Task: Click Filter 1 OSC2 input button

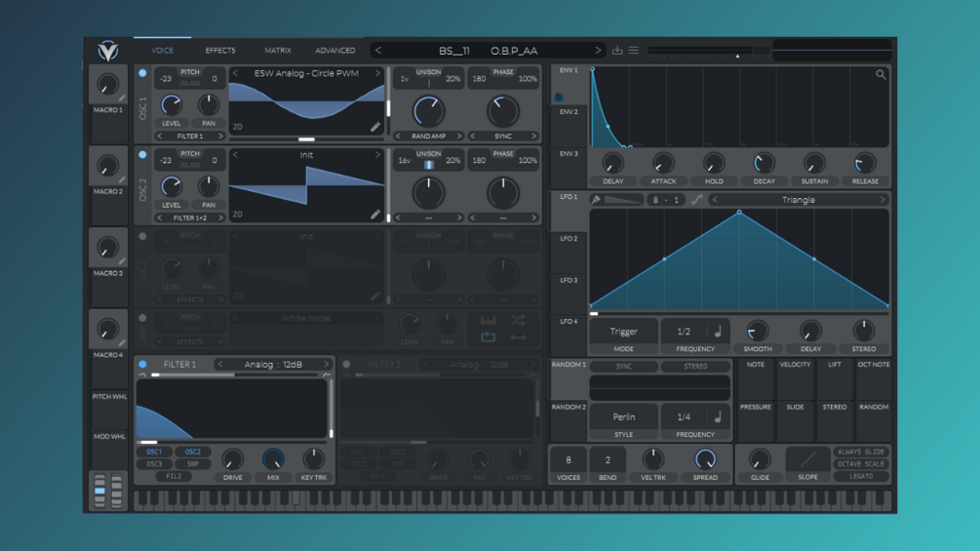Action: pos(192,452)
